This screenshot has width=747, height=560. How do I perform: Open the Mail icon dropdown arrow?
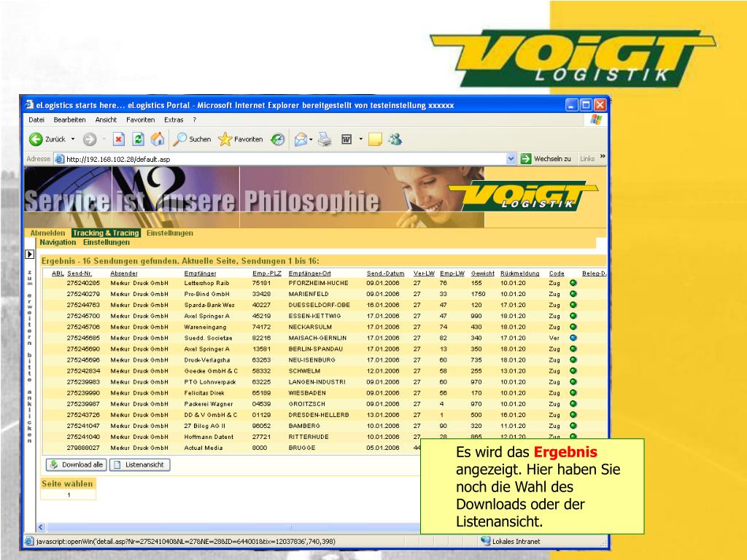click(311, 139)
